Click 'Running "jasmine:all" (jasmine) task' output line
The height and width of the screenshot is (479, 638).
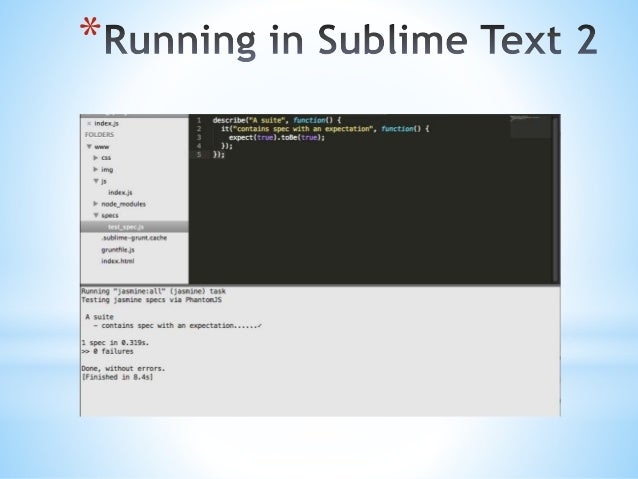(153, 291)
